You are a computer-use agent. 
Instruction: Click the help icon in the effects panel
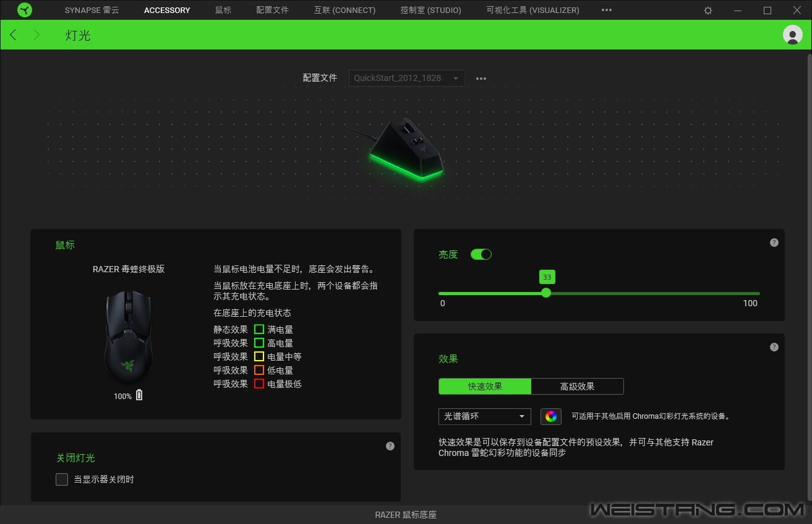tap(774, 347)
